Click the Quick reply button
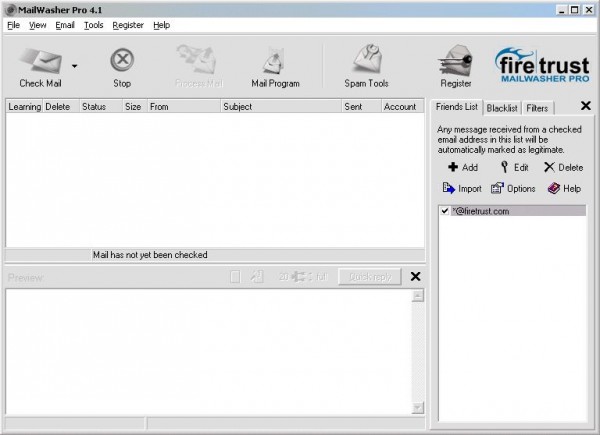600x435 pixels. (370, 277)
